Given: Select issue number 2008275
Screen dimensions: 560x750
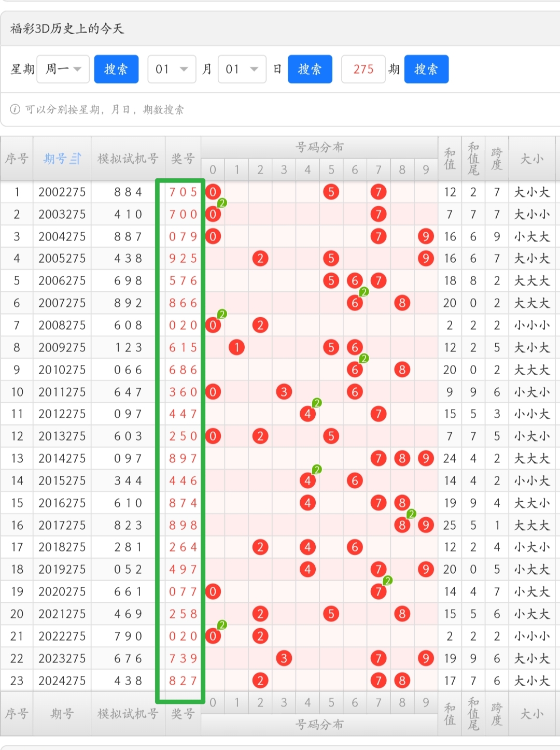Looking at the screenshot, I should tap(62, 326).
